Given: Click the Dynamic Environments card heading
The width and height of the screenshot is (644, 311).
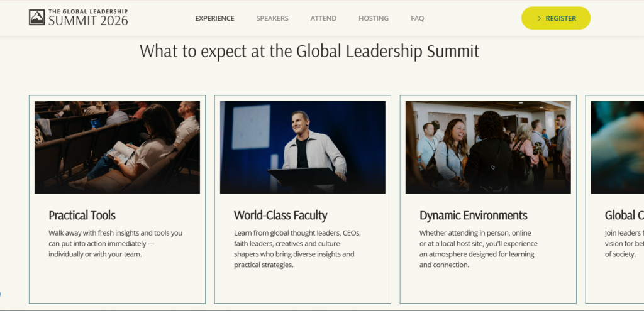Looking at the screenshot, I should pyautogui.click(x=473, y=216).
